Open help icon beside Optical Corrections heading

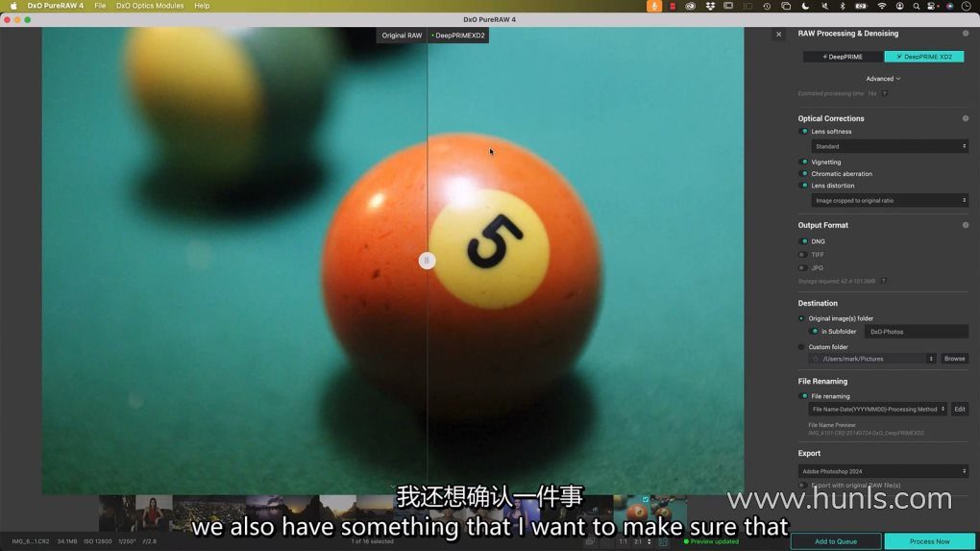966,118
